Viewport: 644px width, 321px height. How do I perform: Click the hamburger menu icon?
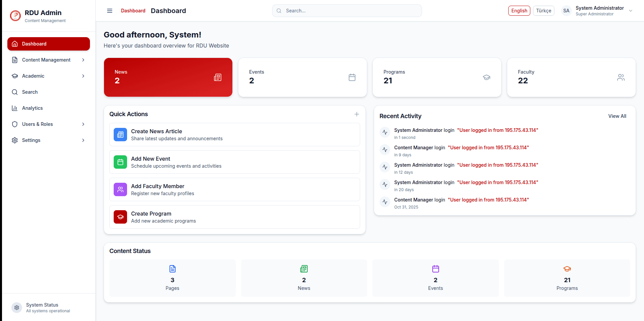(x=110, y=11)
